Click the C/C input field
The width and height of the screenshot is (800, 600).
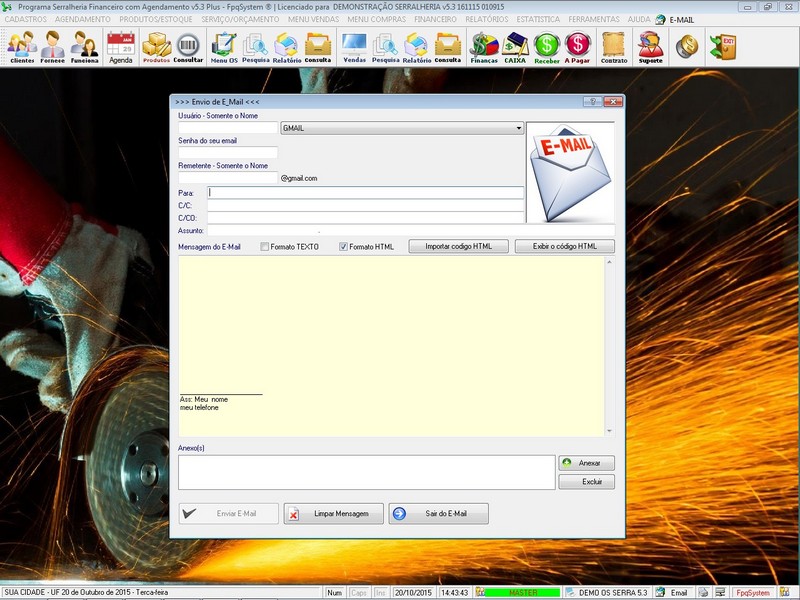tap(365, 205)
